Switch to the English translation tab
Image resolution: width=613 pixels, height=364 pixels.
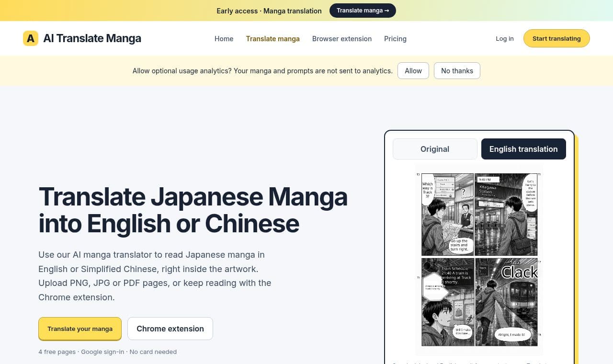(523, 149)
